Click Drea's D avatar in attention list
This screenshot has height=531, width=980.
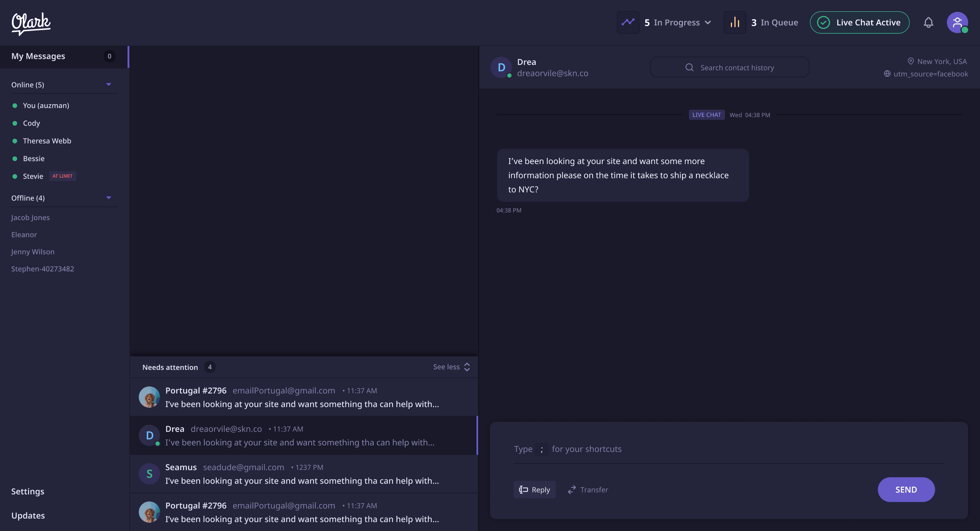[x=149, y=435]
